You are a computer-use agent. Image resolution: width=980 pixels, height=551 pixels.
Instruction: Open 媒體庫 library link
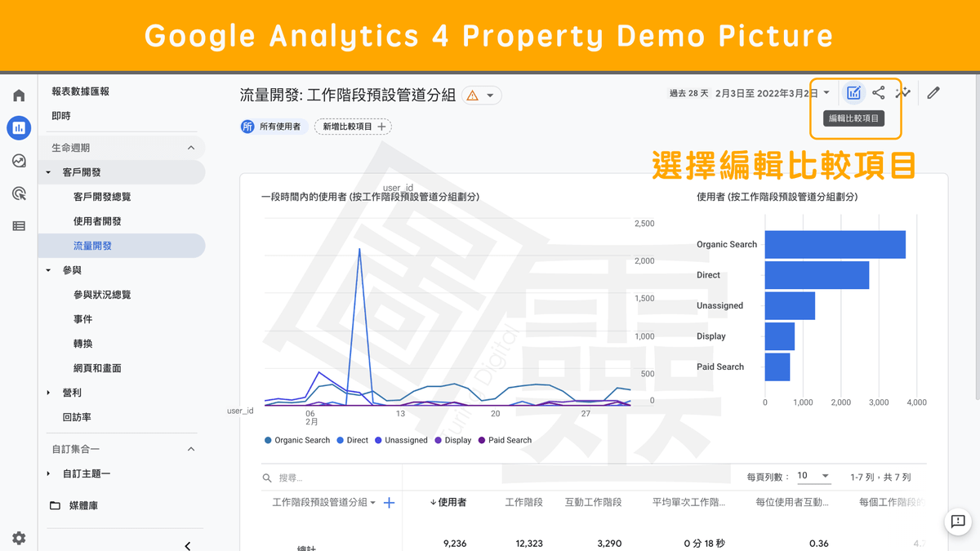tap(83, 506)
